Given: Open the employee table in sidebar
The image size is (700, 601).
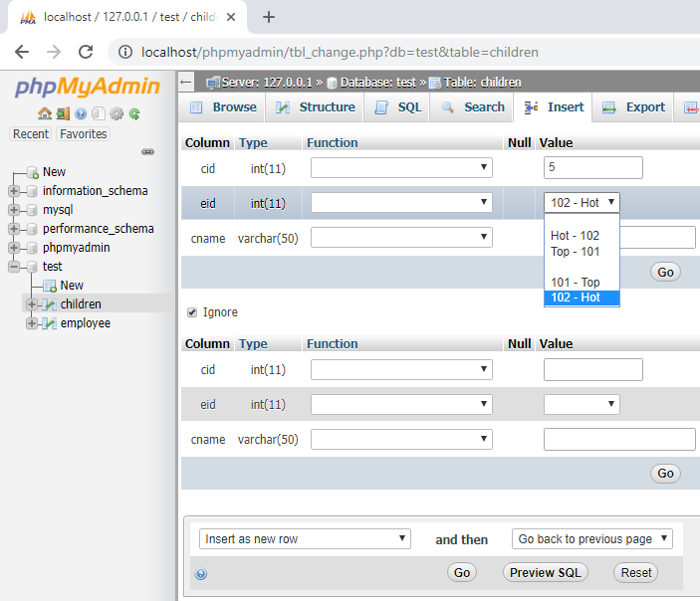Looking at the screenshot, I should (86, 323).
